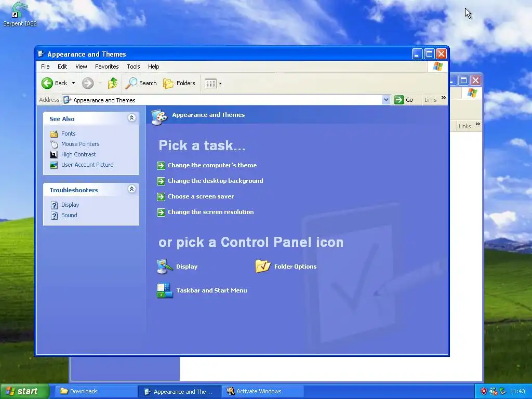Click the green Go arrow button
The image size is (532, 399).
(x=399, y=100)
